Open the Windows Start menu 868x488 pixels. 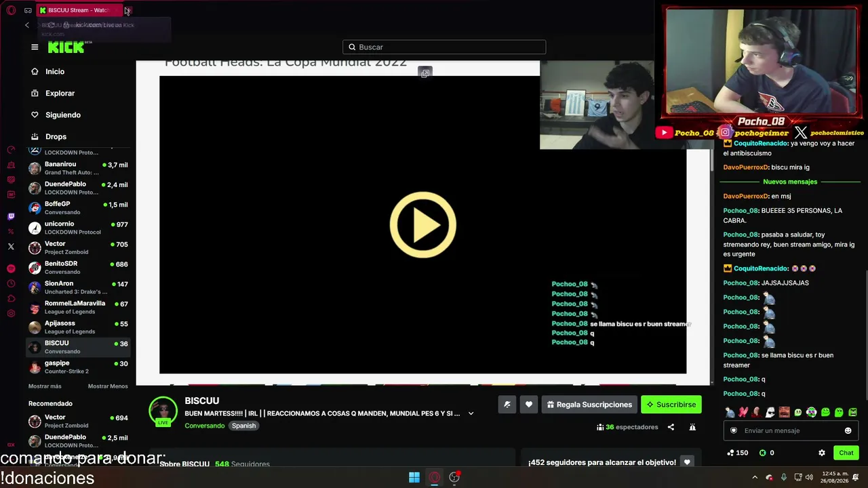pos(414,477)
